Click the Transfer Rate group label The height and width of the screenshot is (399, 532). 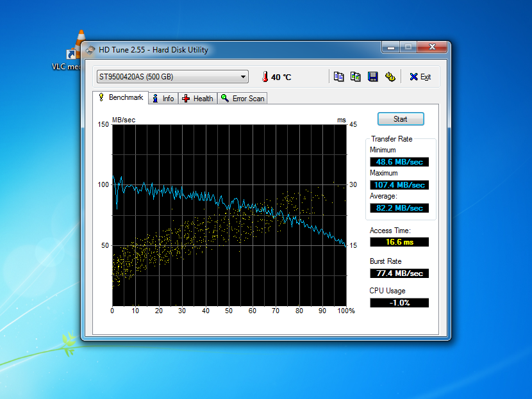pyautogui.click(x=392, y=139)
